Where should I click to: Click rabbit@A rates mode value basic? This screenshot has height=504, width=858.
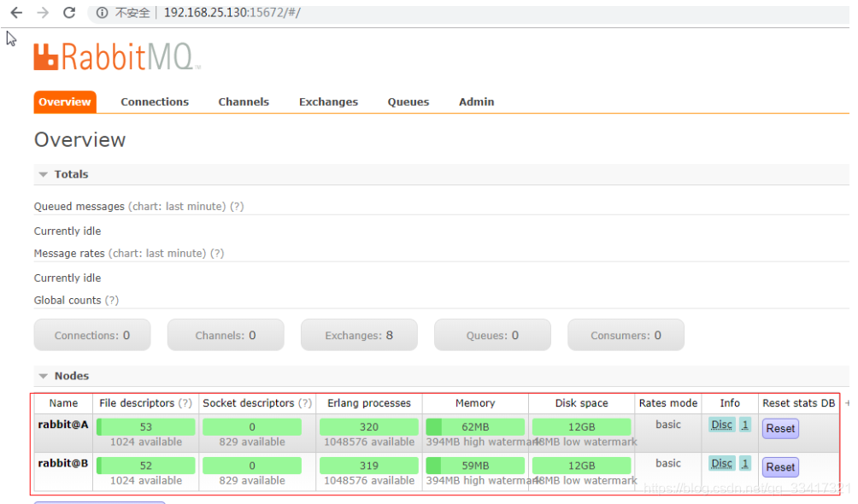point(668,425)
